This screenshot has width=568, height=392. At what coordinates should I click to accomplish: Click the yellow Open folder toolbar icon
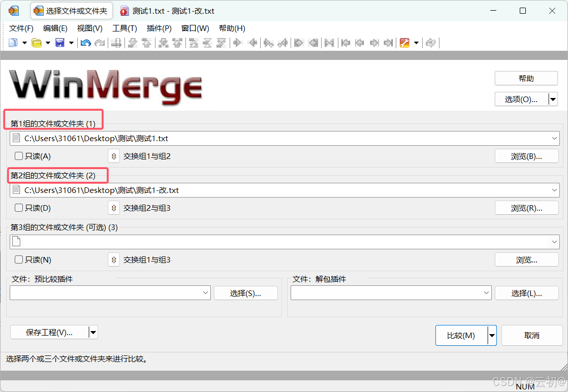[x=36, y=43]
